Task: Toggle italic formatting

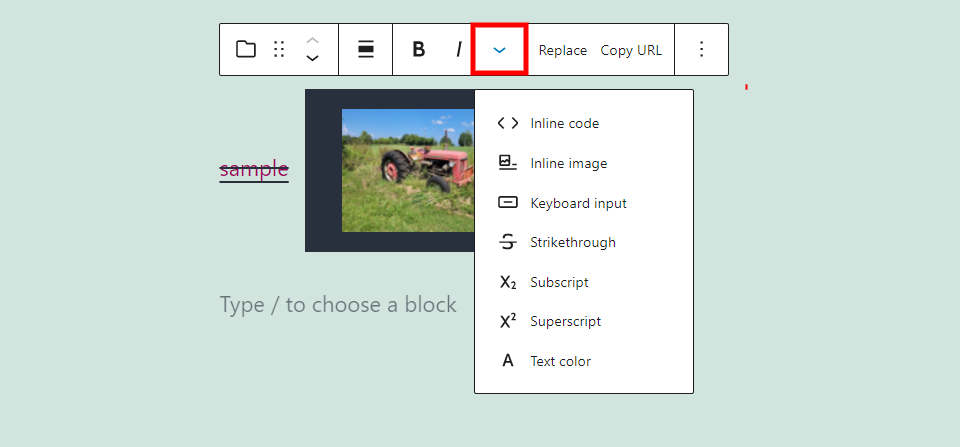Action: click(459, 49)
